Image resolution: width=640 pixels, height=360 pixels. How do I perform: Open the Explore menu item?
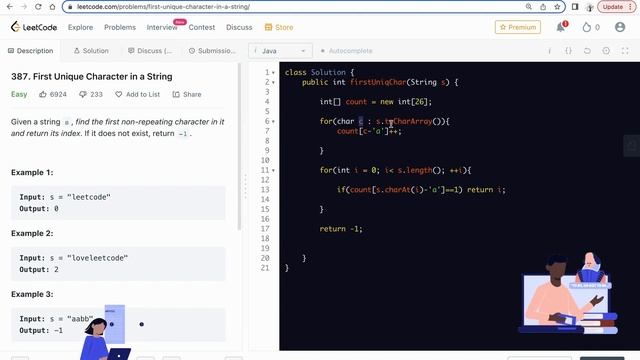pyautogui.click(x=80, y=27)
